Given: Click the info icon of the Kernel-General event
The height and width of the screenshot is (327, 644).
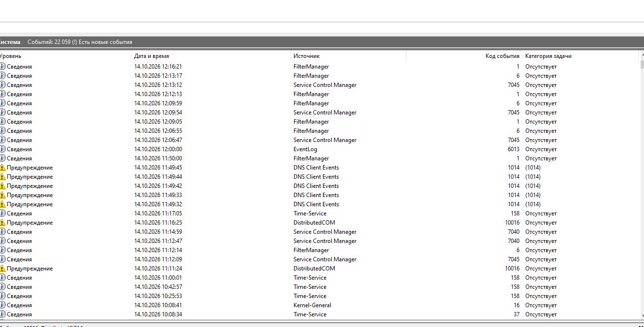Looking at the screenshot, I should click(2, 305).
